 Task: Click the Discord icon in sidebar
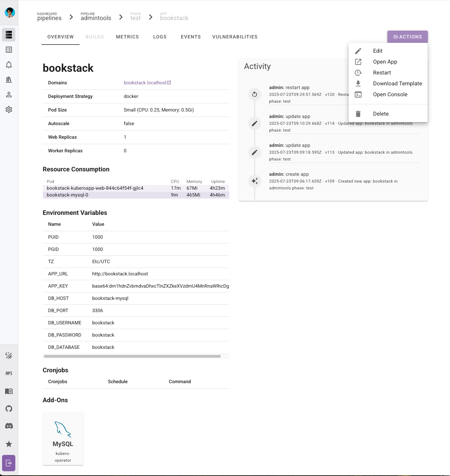click(9, 426)
